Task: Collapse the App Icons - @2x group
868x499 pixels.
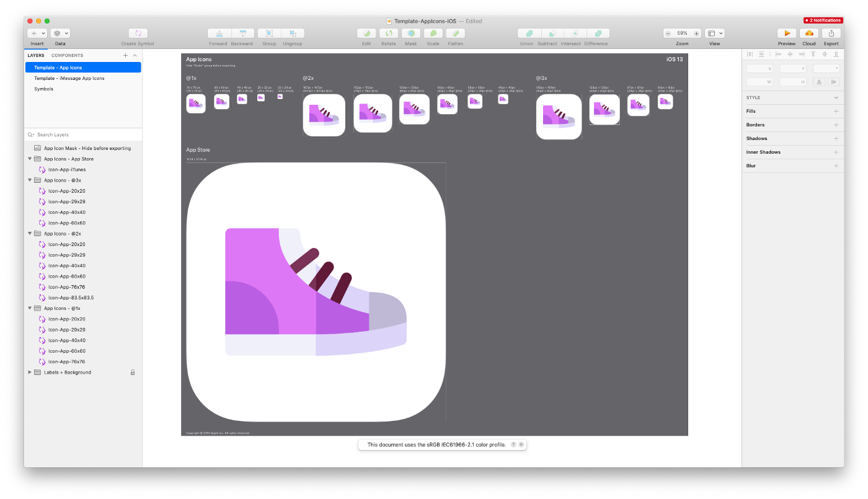Action: click(30, 234)
